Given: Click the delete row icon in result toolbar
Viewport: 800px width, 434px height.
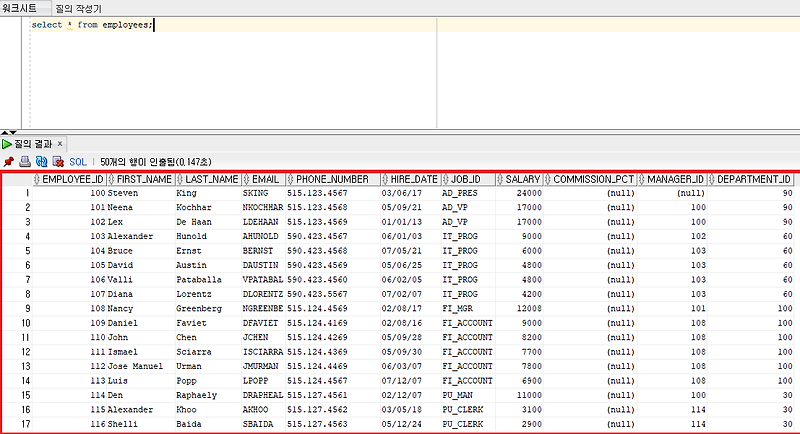Looking at the screenshot, I should coord(58,162).
